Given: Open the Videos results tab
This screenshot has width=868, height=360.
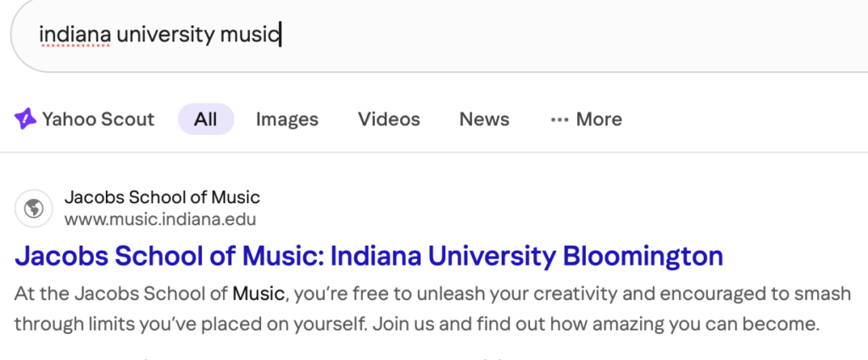Looking at the screenshot, I should pyautogui.click(x=388, y=119).
